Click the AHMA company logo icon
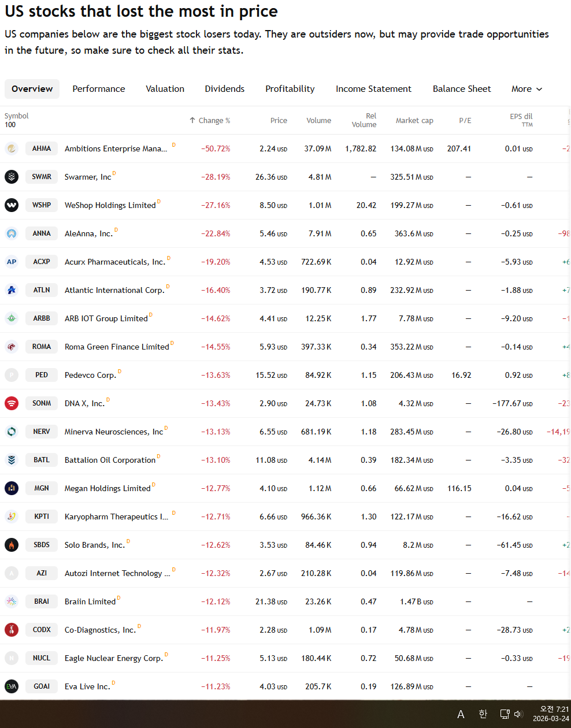This screenshot has width=571, height=728. click(x=12, y=148)
